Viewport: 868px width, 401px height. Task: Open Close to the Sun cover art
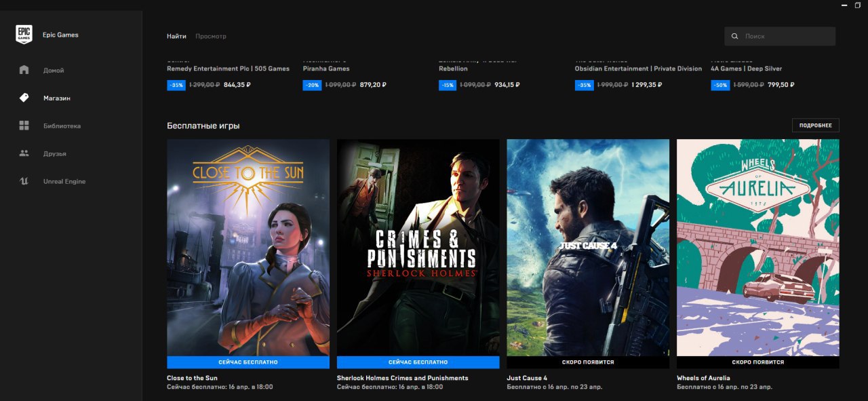pos(248,248)
